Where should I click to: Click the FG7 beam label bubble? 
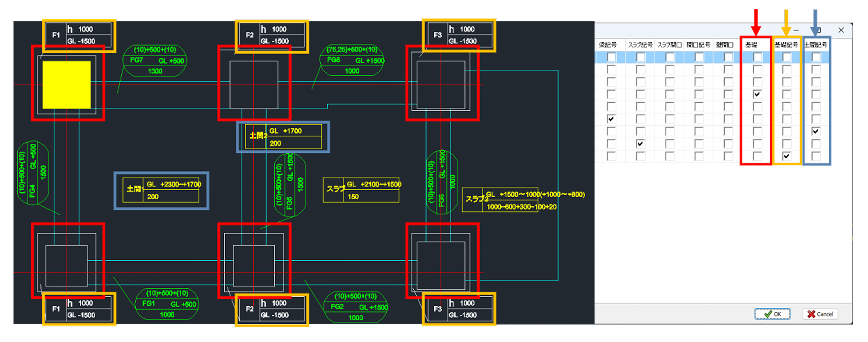pyautogui.click(x=155, y=61)
